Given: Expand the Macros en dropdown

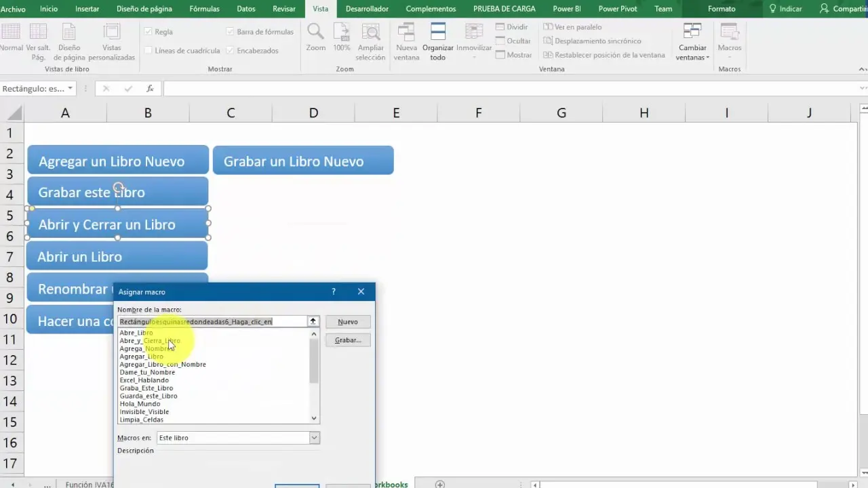Looking at the screenshot, I should (314, 438).
